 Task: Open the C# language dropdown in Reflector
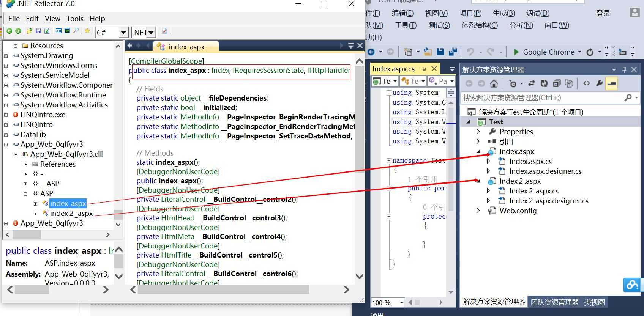click(123, 33)
